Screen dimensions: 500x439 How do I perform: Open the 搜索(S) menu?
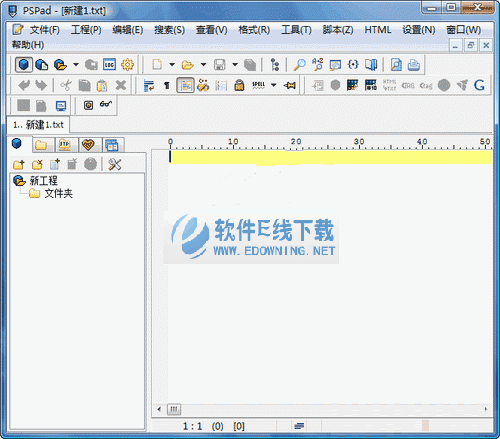pos(169,30)
